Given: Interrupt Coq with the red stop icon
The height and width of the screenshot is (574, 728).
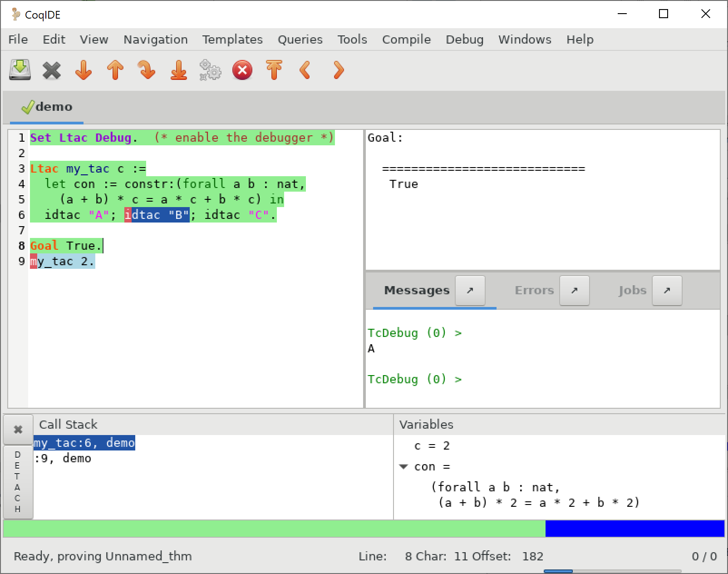Looking at the screenshot, I should pyautogui.click(x=242, y=70).
